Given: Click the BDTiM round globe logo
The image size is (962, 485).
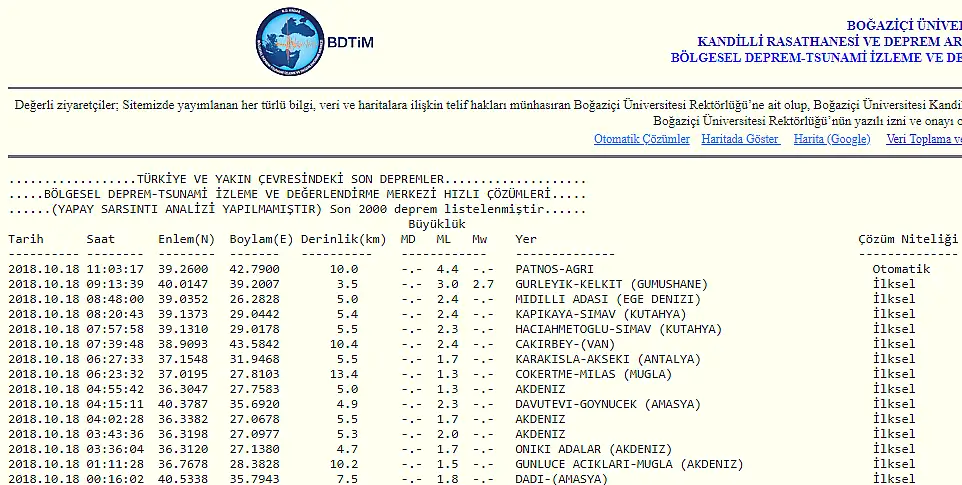Looking at the screenshot, I should point(290,41).
